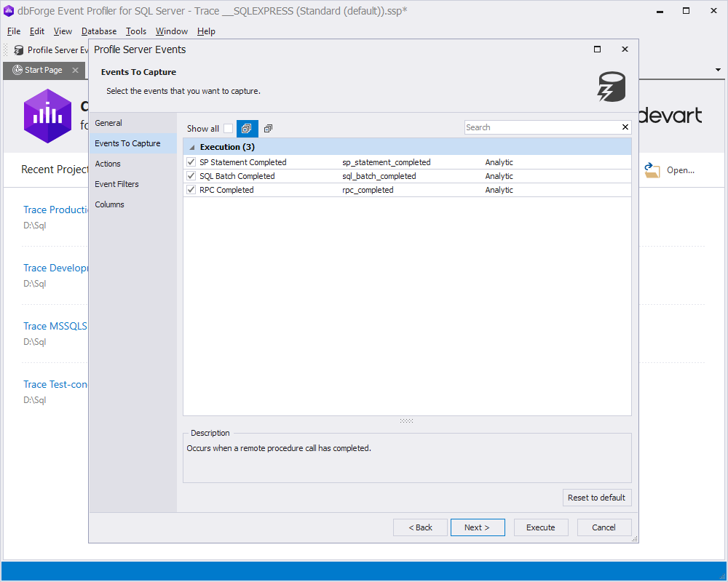Click the Profile Server Events toolbar icon

[19, 50]
